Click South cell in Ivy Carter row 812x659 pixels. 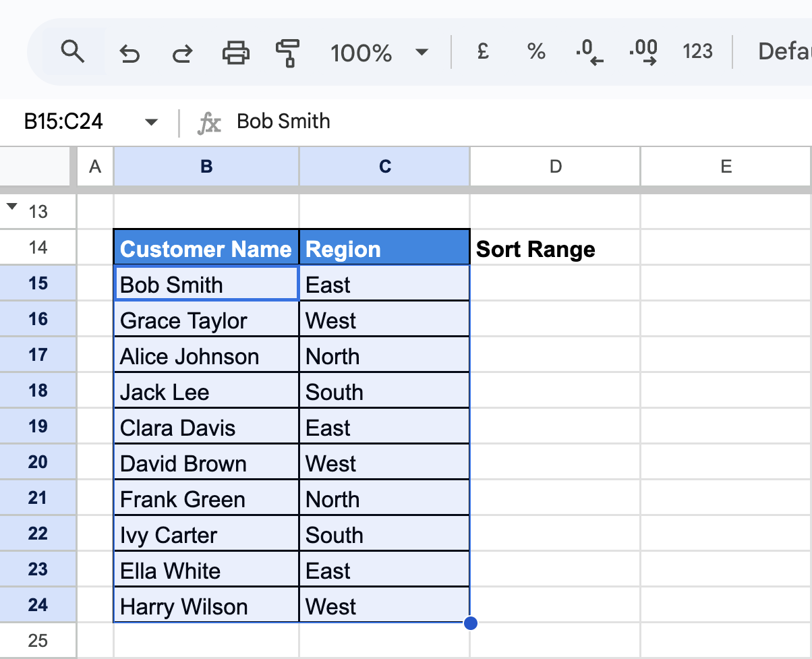coord(384,534)
